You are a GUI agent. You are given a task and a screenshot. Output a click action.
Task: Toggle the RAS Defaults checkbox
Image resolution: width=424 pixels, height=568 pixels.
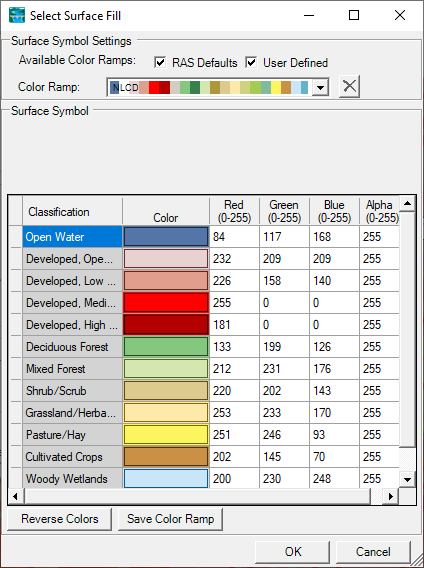pos(160,62)
